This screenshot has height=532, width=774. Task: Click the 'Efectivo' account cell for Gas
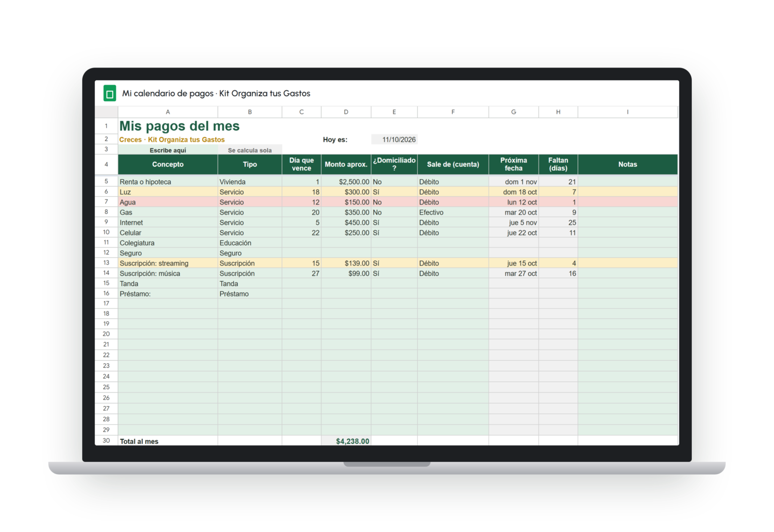pos(453,213)
